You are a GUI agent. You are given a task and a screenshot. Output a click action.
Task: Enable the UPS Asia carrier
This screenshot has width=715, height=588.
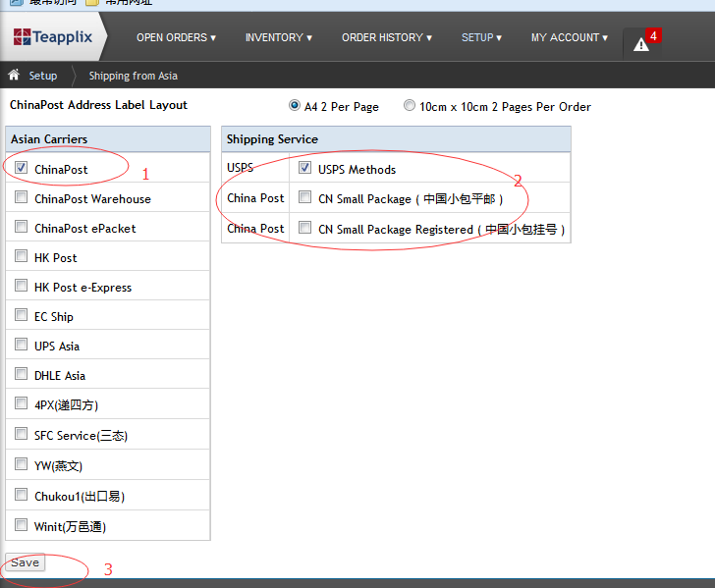pyautogui.click(x=21, y=345)
